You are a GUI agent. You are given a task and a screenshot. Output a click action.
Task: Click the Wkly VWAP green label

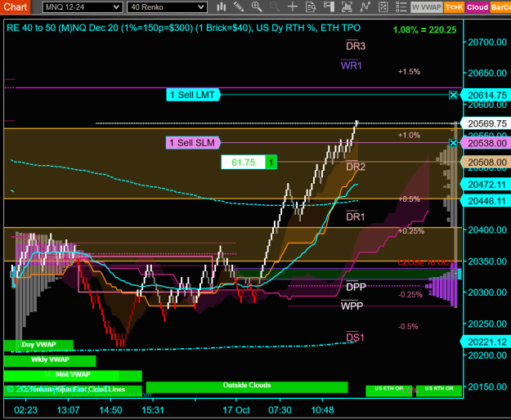coord(50,360)
